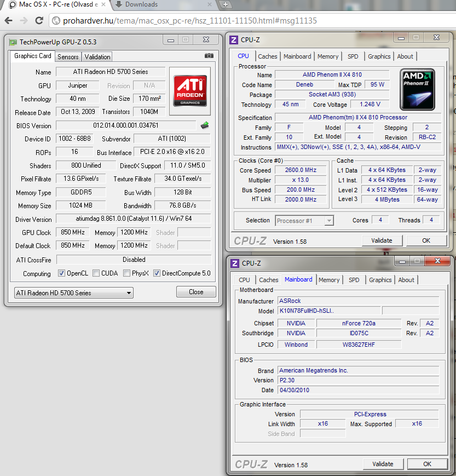This screenshot has height=476, width=456.
Task: Click the ATI CrossFire Disabled field
Action: coord(134,260)
